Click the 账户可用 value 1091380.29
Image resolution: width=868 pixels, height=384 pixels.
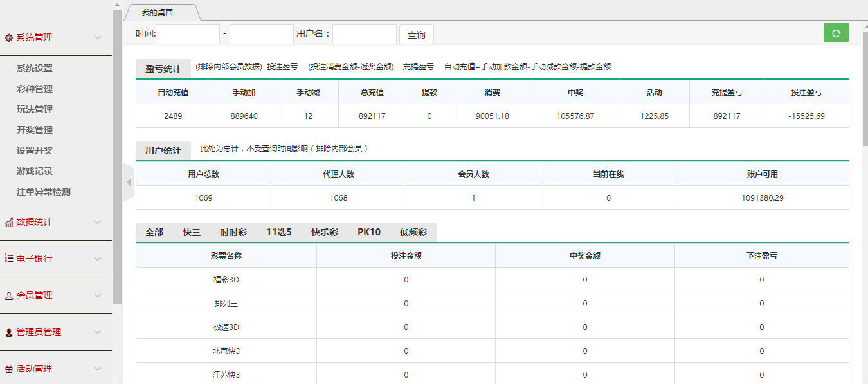click(x=762, y=198)
